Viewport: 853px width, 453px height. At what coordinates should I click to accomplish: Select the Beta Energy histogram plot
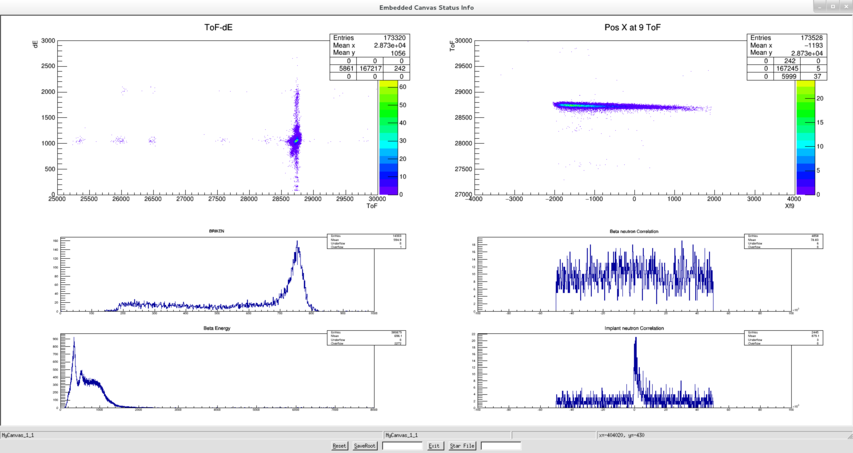click(100, 380)
